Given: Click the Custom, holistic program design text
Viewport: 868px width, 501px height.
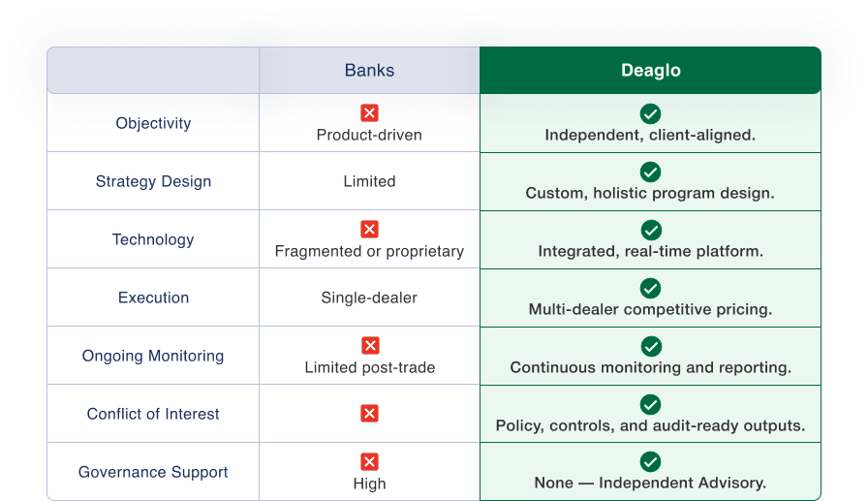Looking at the screenshot, I should (650, 193).
